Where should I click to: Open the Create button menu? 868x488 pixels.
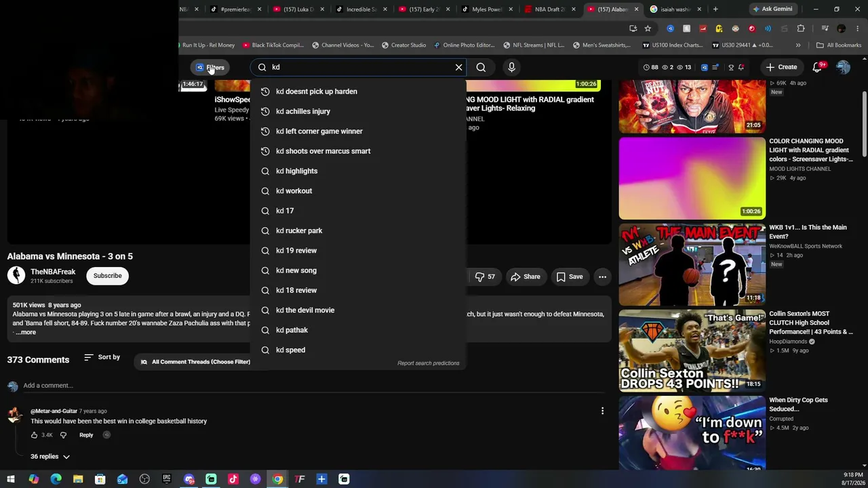[x=781, y=67]
